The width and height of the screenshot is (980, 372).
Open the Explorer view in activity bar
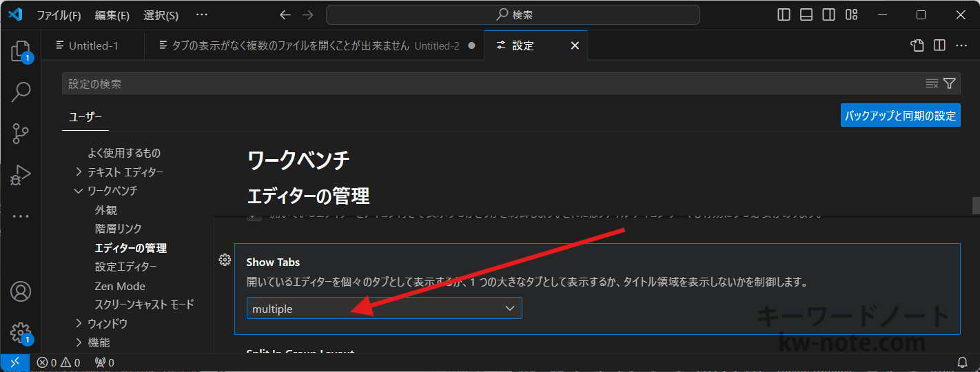click(20, 51)
